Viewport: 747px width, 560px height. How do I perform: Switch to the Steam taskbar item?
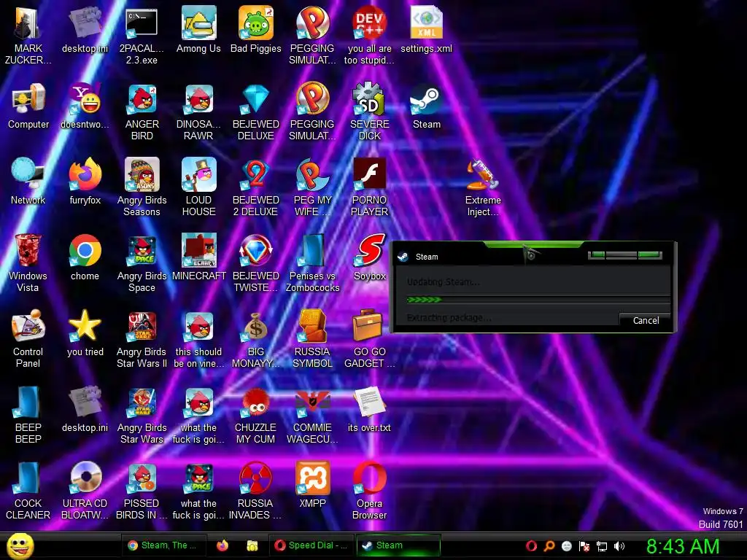coord(398,545)
